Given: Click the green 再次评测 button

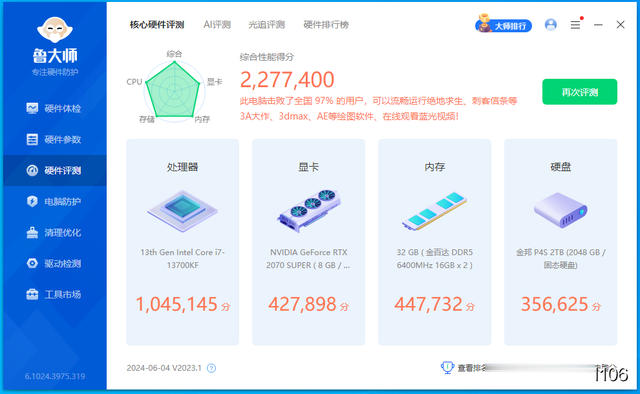Looking at the screenshot, I should point(580,92).
